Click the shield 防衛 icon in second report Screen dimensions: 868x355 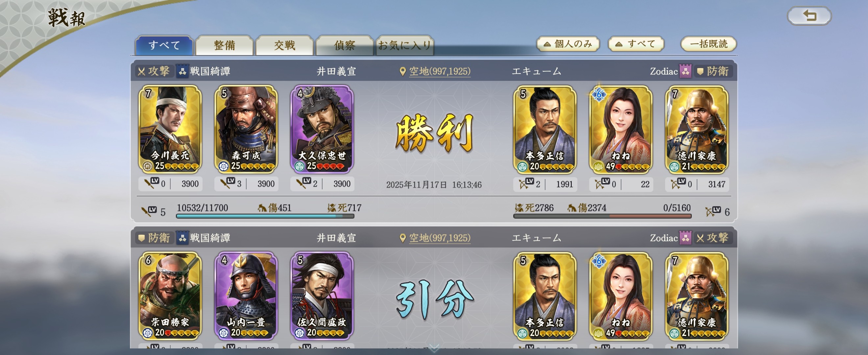(x=141, y=238)
